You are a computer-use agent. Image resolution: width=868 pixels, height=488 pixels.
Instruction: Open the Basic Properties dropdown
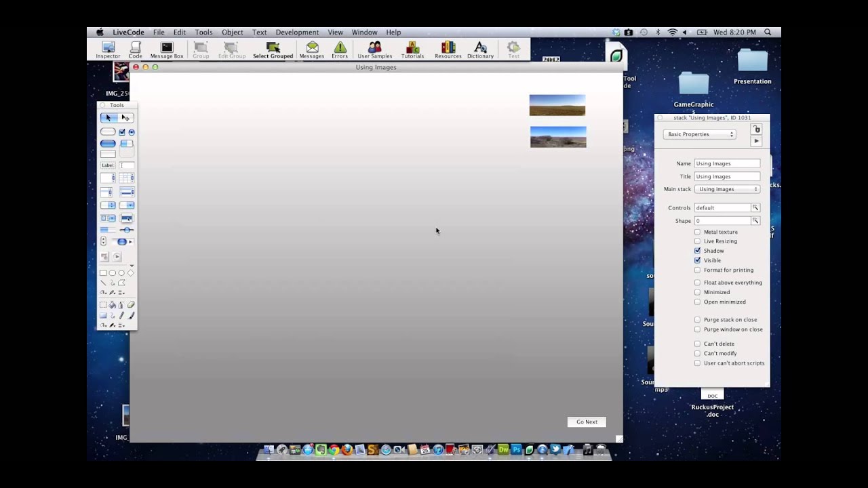[699, 134]
